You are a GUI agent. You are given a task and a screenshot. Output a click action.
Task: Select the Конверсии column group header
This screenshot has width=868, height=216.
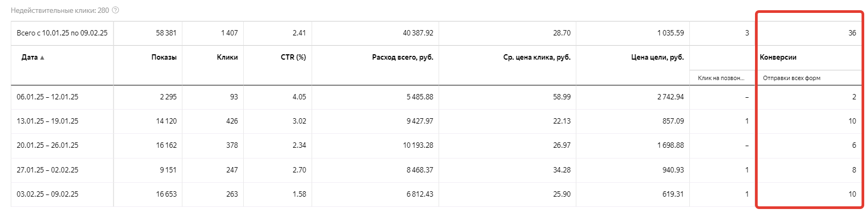pos(778,57)
